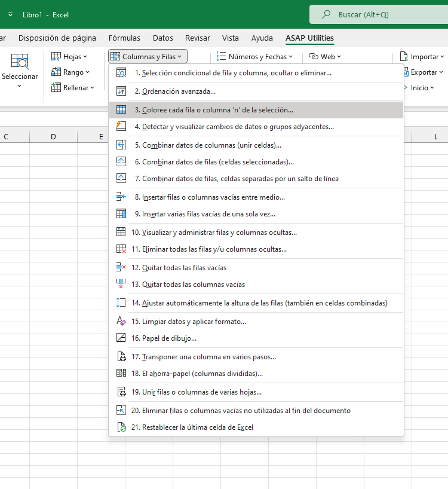Open the Customize Quick Access Toolbar arrow
This screenshot has height=489, width=448.
(x=10, y=14)
